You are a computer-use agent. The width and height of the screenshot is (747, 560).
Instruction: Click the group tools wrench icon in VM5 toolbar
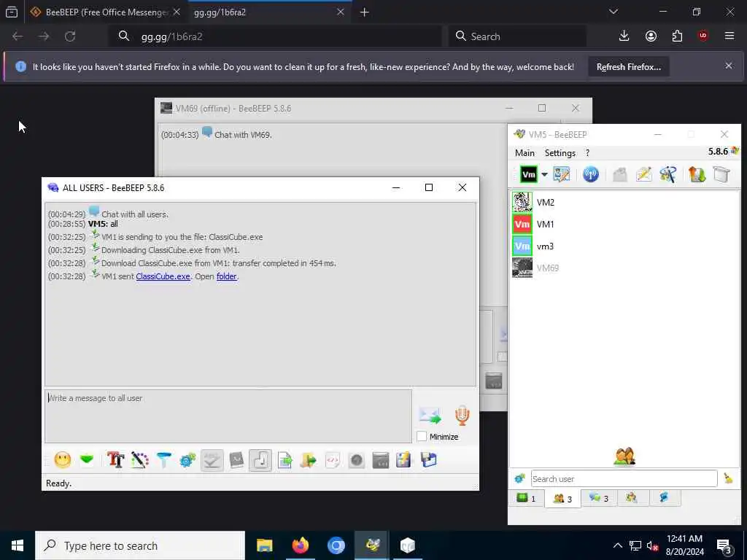coord(668,174)
